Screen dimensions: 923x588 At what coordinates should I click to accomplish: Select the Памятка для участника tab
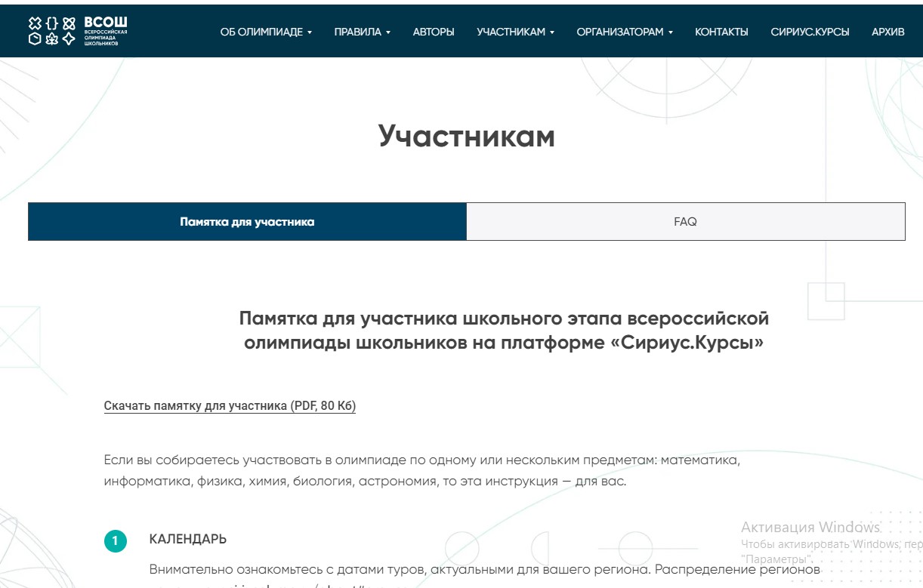247,222
